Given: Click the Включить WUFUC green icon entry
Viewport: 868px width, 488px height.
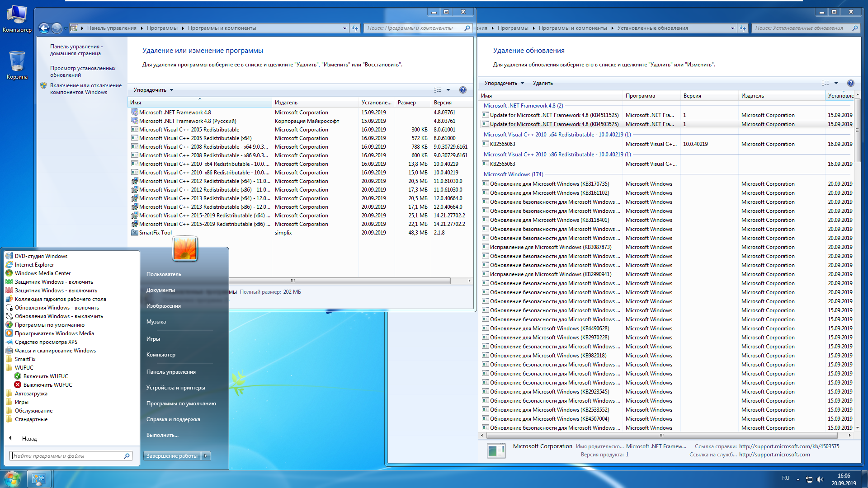Looking at the screenshot, I should 45,376.
